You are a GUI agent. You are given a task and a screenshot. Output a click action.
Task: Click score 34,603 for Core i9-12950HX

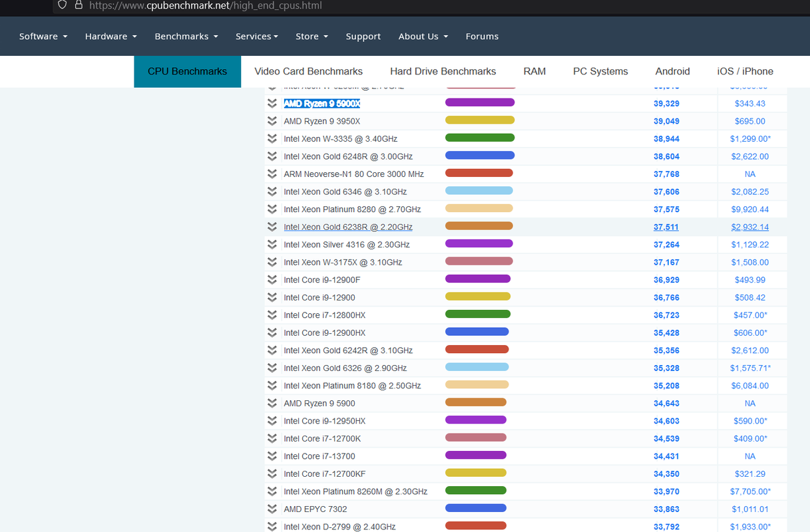(666, 421)
